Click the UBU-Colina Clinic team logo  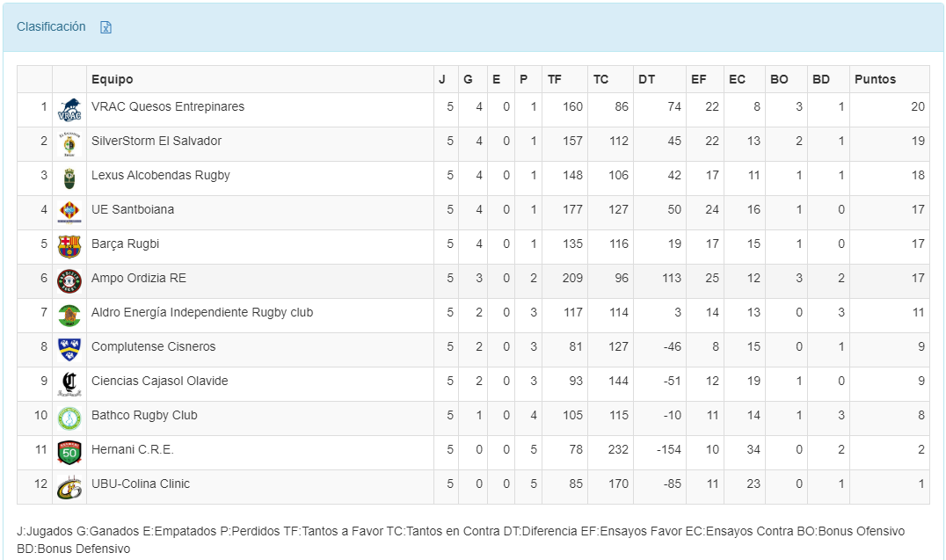(69, 487)
